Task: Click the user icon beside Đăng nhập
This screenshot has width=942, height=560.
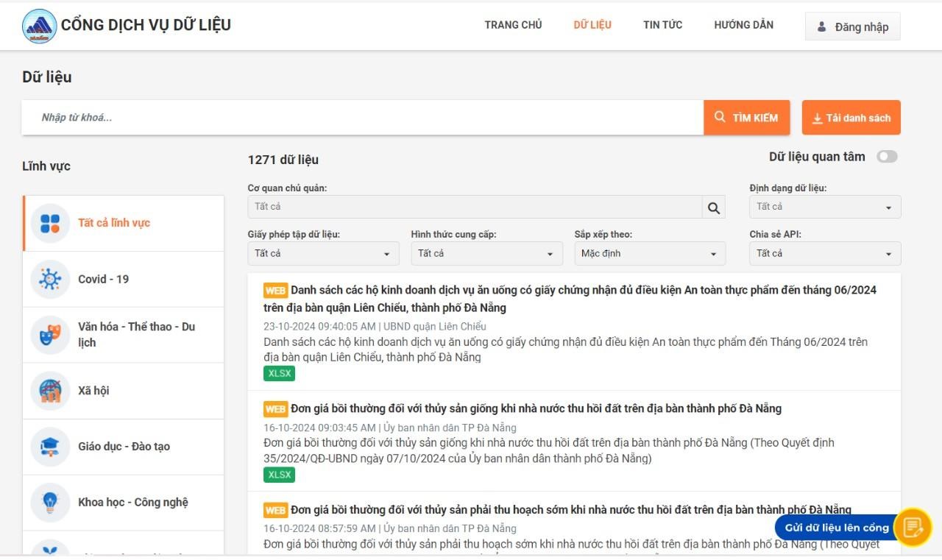Action: pyautogui.click(x=822, y=27)
